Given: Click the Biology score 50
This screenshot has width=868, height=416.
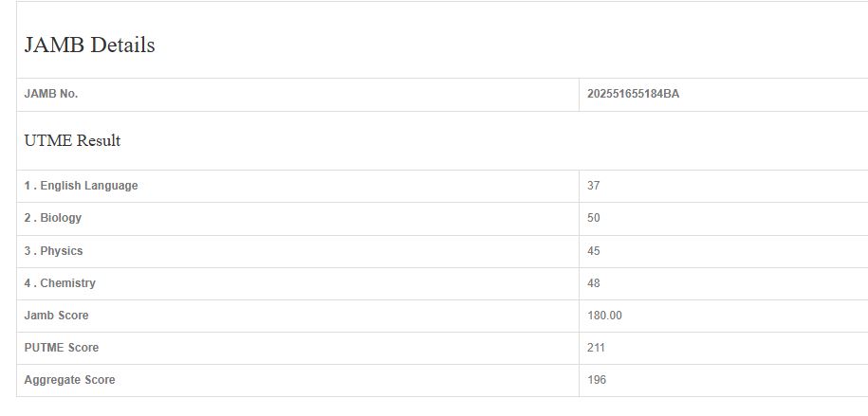Looking at the screenshot, I should pyautogui.click(x=594, y=218).
